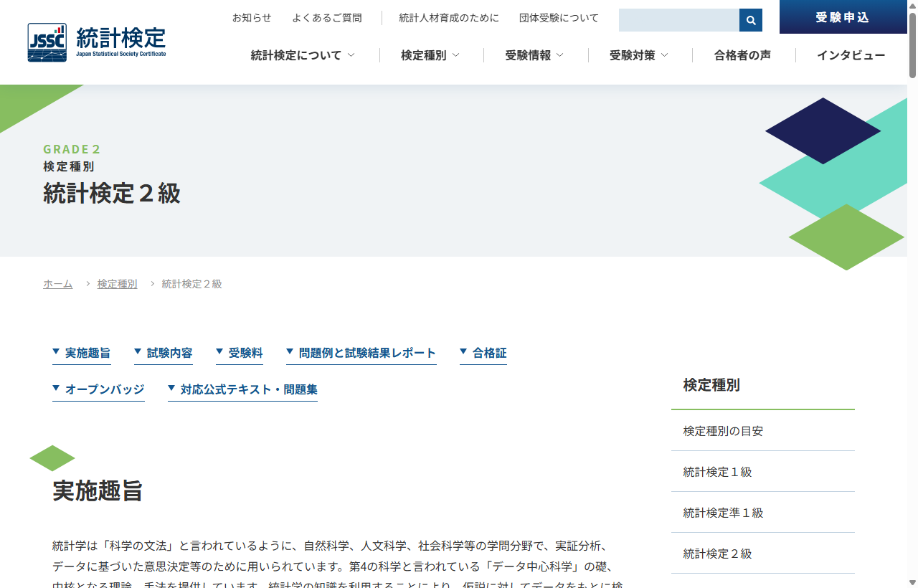Image resolution: width=918 pixels, height=588 pixels.
Task: Open 統計人材育成のために link
Action: point(449,18)
